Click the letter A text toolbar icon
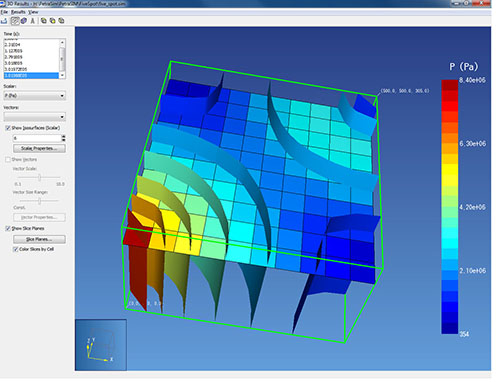500x382 pixels. tap(33, 21)
